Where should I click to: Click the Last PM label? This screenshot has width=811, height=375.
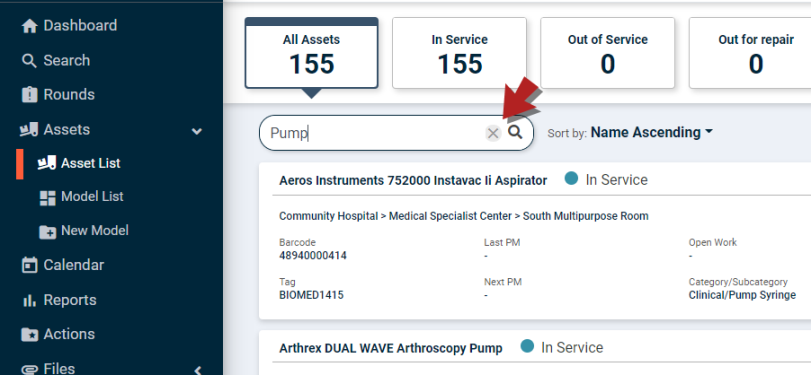502,243
